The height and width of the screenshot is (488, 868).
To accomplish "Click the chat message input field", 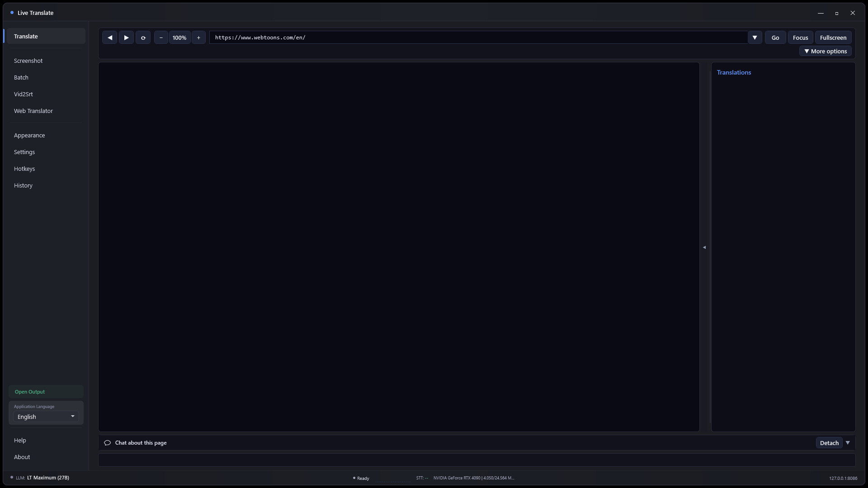I will click(477, 460).
